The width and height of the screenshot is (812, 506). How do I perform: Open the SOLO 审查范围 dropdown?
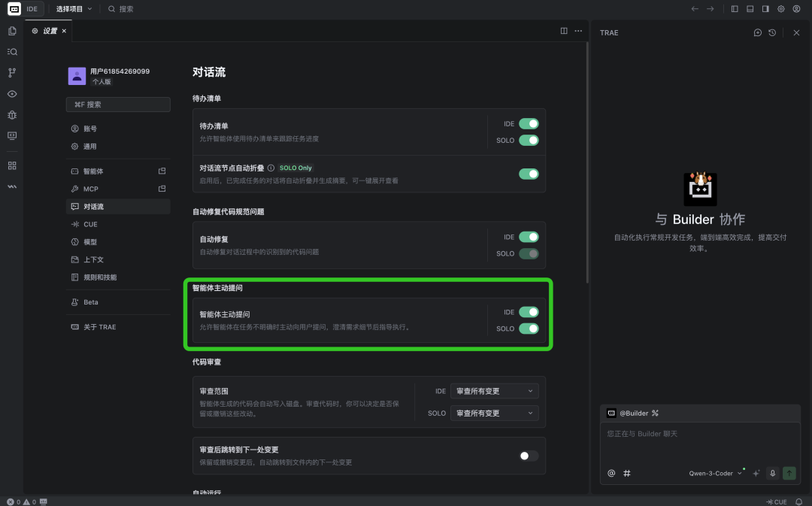[495, 414]
